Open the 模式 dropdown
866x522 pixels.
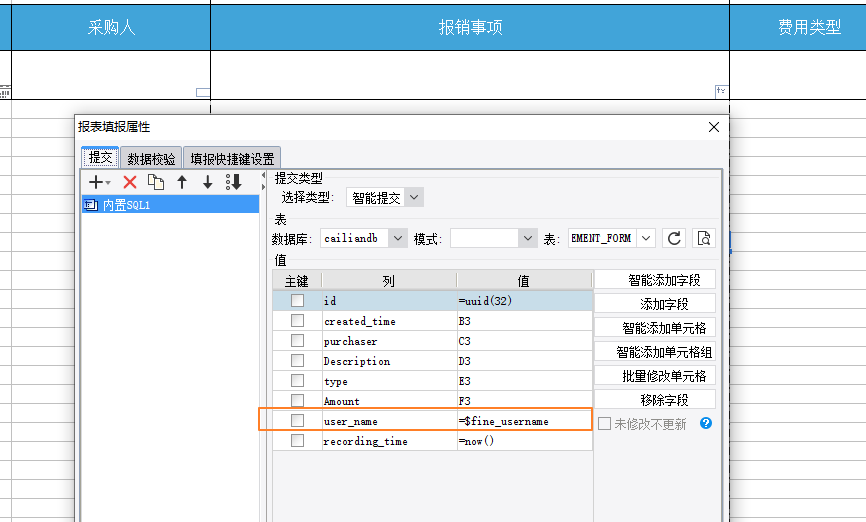click(x=493, y=238)
